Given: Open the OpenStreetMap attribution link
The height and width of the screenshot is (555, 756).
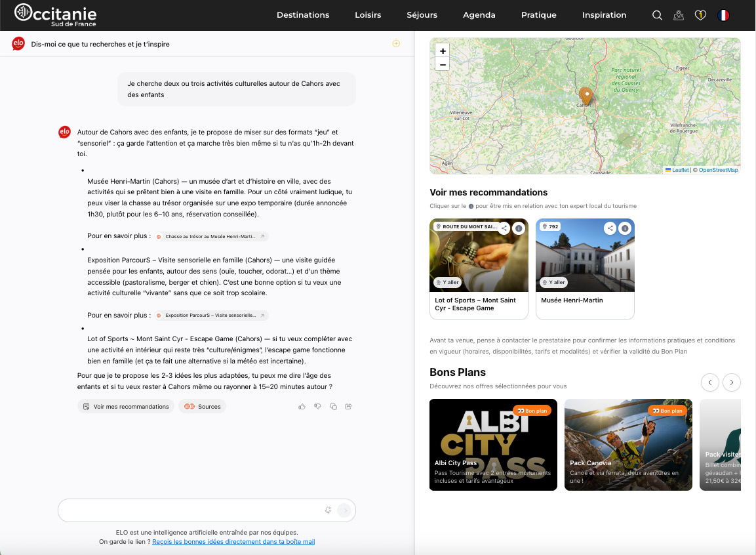Looking at the screenshot, I should pyautogui.click(x=718, y=170).
